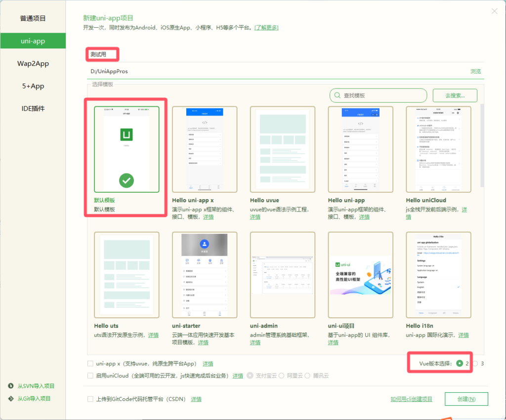Click the Git import icon
The height and width of the screenshot is (420, 506).
11,398
